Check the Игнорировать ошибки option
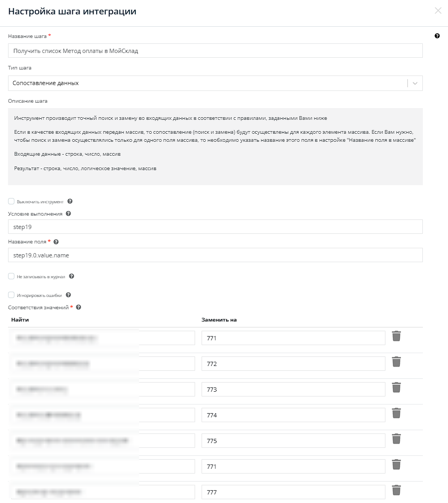This screenshot has width=448, height=503. pyautogui.click(x=11, y=295)
